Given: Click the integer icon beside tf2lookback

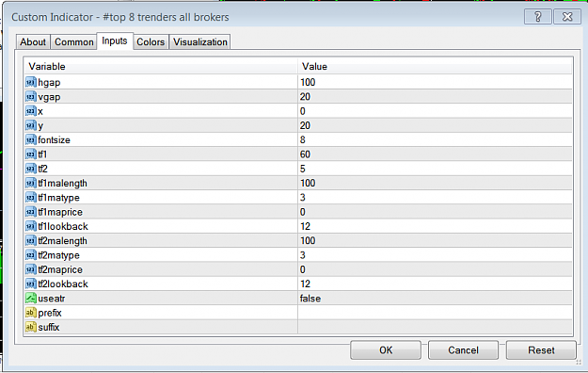Looking at the screenshot, I should pyautogui.click(x=31, y=284).
